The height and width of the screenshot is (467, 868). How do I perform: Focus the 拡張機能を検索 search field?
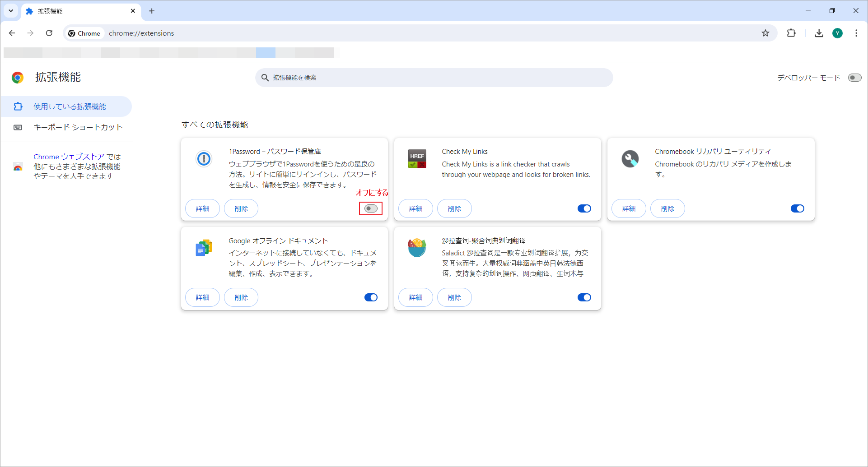click(x=434, y=78)
